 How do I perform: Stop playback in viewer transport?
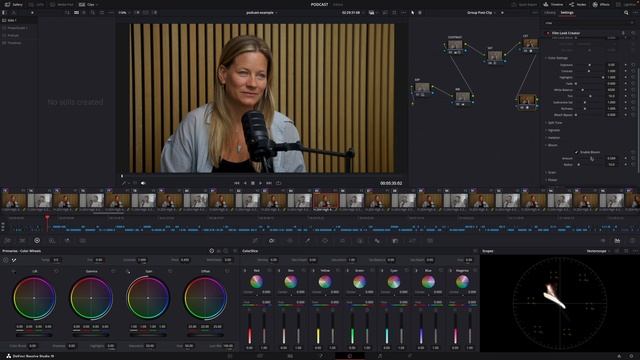pyautogui.click(x=253, y=183)
